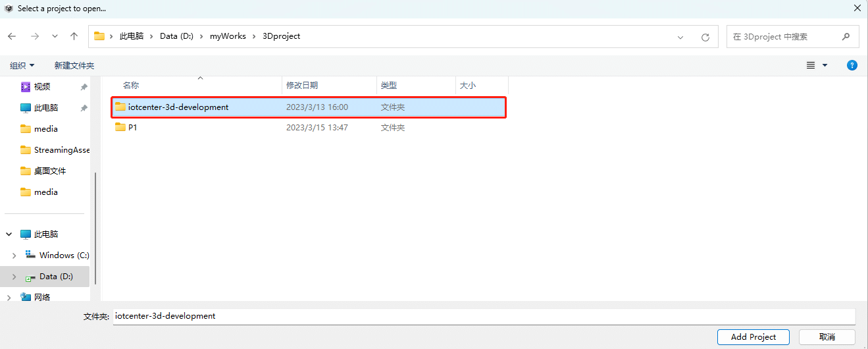Click the Back navigation arrow
This screenshot has width=868, height=349.
click(12, 37)
